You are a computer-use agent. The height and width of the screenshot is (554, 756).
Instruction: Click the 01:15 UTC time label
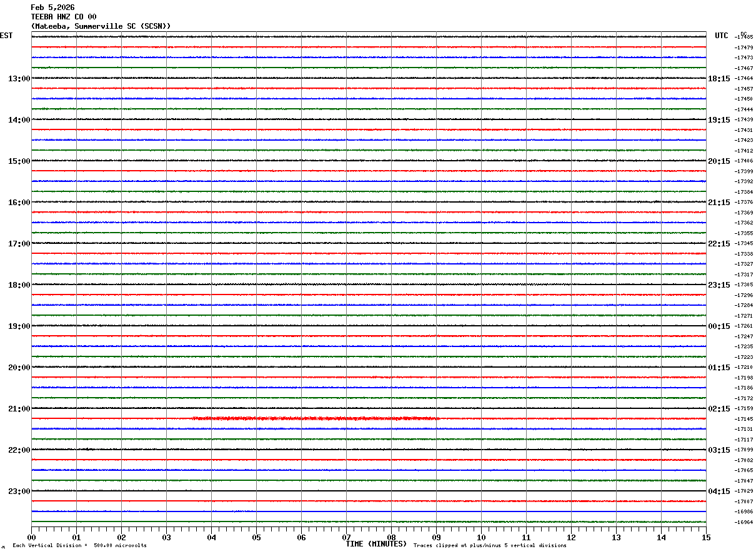[719, 368]
